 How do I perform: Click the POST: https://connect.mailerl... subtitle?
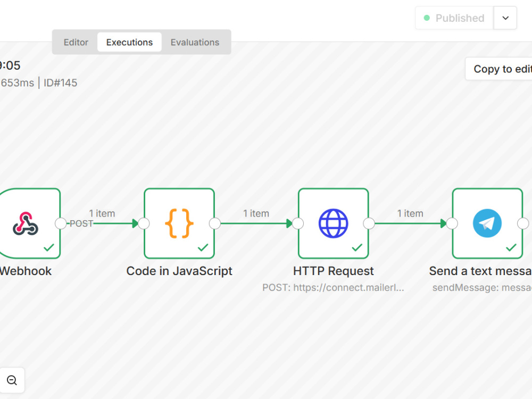click(333, 288)
